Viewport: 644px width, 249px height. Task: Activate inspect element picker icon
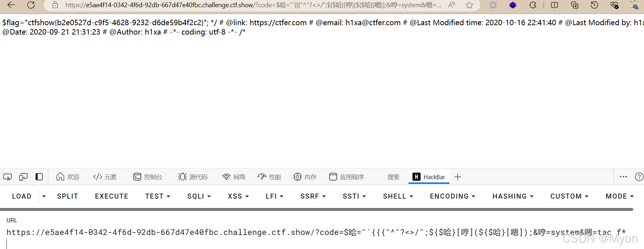pos(8,177)
